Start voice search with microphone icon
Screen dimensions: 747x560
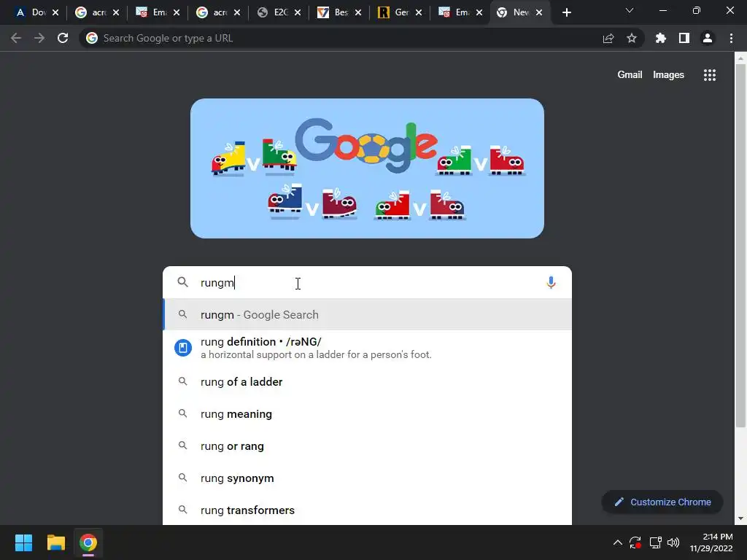coord(551,282)
